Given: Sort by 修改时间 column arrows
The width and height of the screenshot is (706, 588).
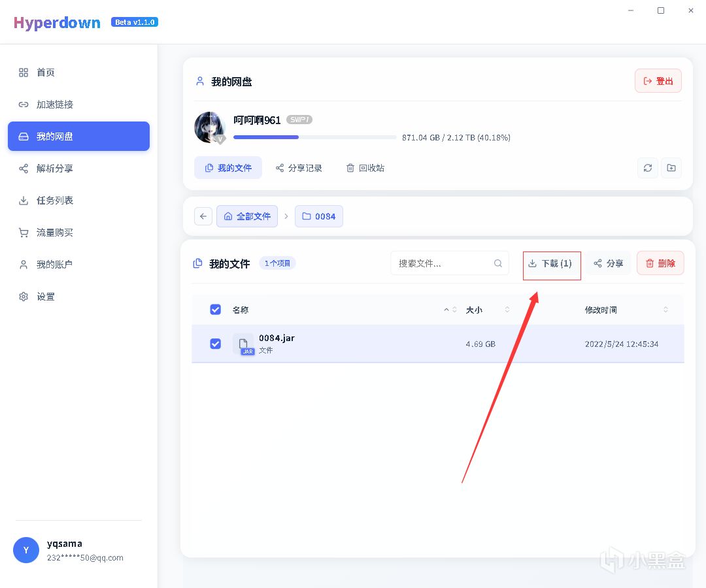Looking at the screenshot, I should click(665, 310).
